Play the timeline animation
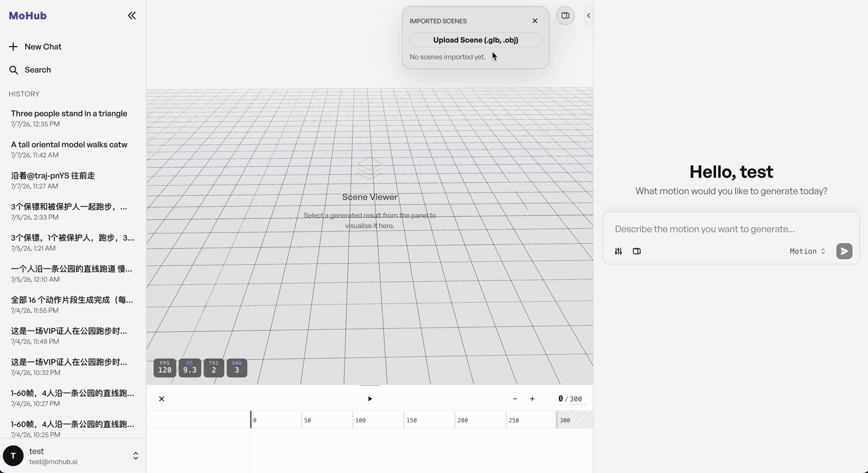 click(370, 399)
